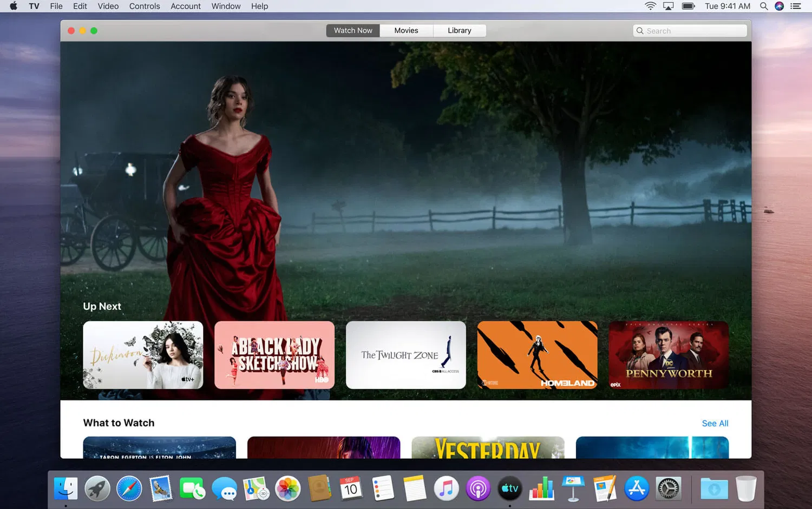Viewport: 812px width, 509px height.
Task: Click See All for What to Watch
Action: 715,424
